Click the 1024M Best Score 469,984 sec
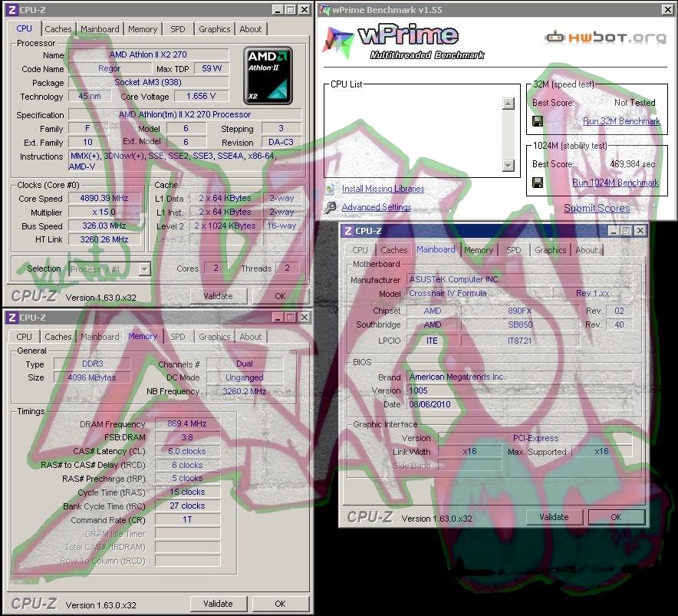The width and height of the screenshot is (678, 616). tap(633, 164)
